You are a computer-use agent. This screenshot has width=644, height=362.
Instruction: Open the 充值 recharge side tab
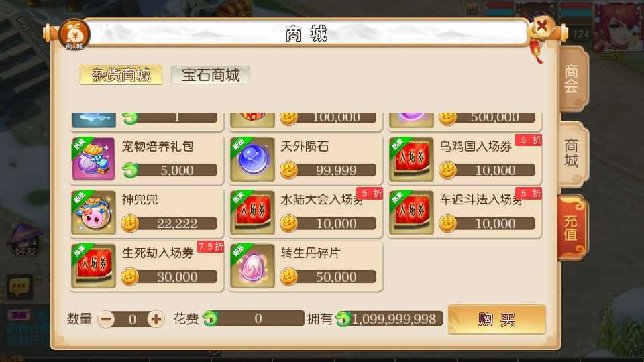572,228
